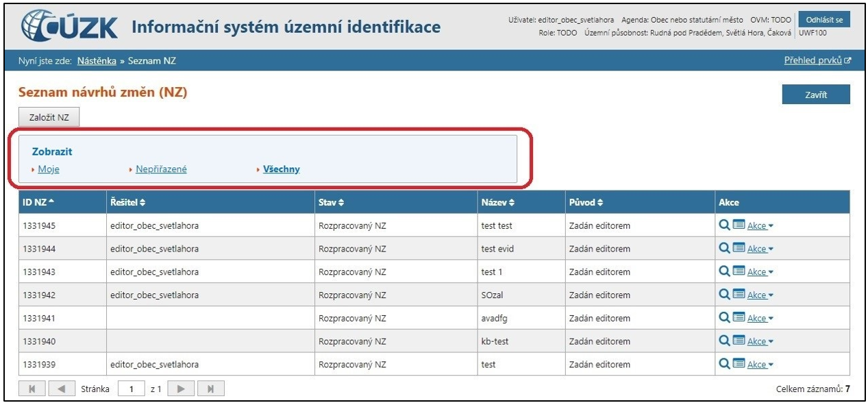Show only Moje proposals filter

[x=49, y=169]
